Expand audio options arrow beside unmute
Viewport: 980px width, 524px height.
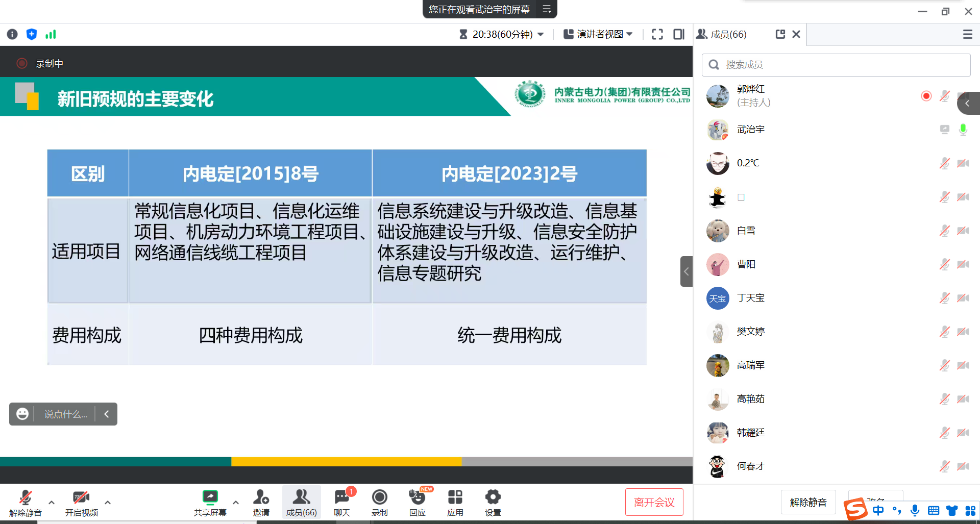[52, 503]
